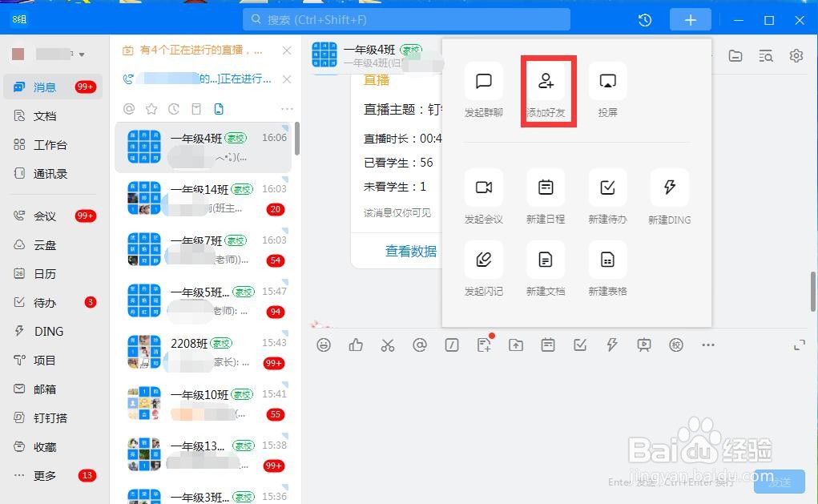The width and height of the screenshot is (818, 504).
Task: Open the group files folder icon
Action: pyautogui.click(x=735, y=55)
